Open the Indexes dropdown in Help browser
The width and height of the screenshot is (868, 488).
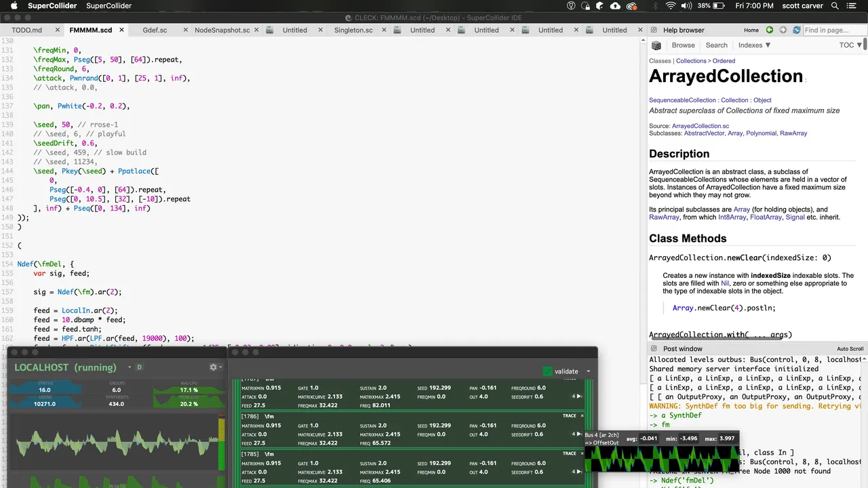(754, 45)
